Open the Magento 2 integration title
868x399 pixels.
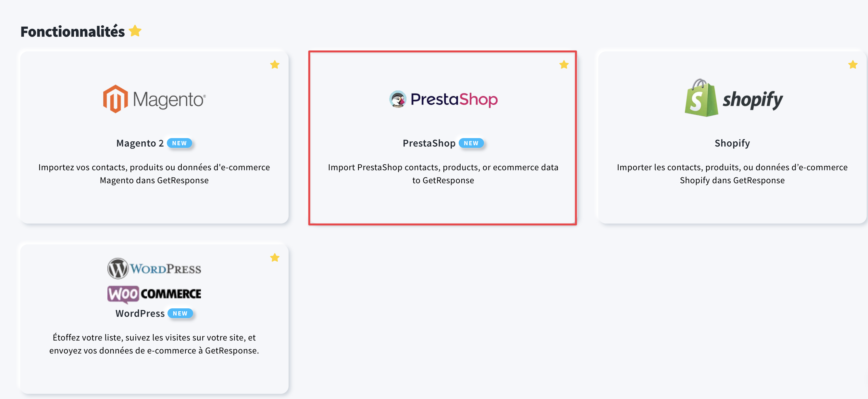[140, 143]
